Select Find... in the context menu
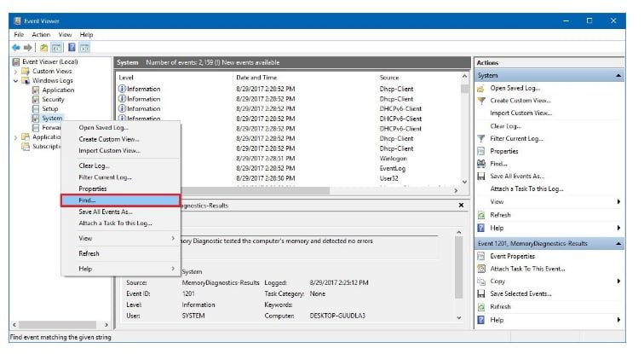This screenshot has width=644, height=354. click(121, 200)
